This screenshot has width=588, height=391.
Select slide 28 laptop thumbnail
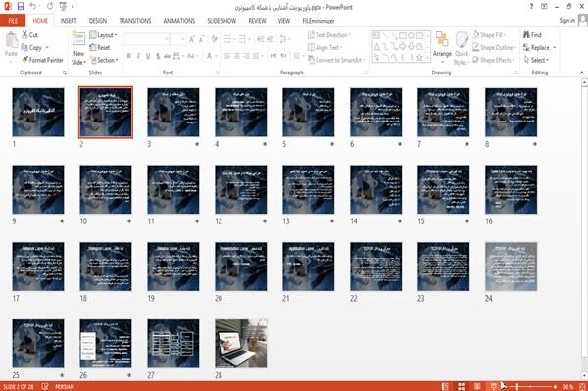click(x=241, y=343)
